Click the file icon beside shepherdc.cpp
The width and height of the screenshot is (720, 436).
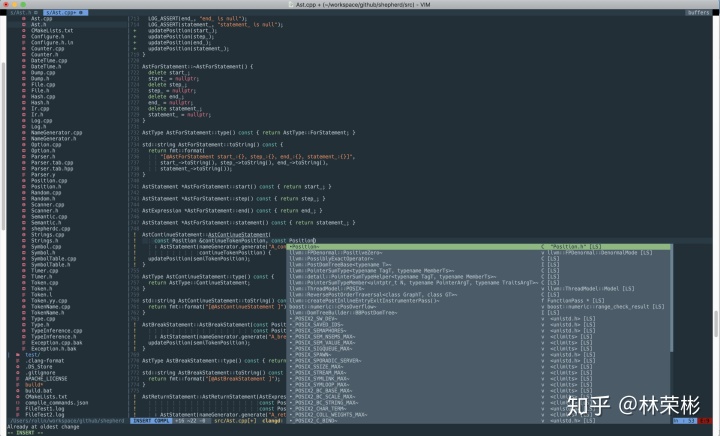[24, 229]
